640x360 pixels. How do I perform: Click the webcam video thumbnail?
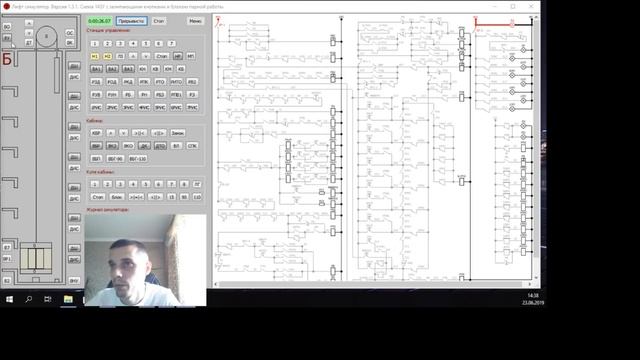145,260
